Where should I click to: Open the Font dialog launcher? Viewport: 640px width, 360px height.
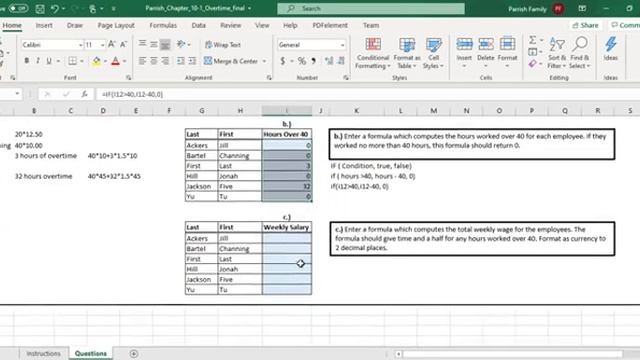[129, 78]
